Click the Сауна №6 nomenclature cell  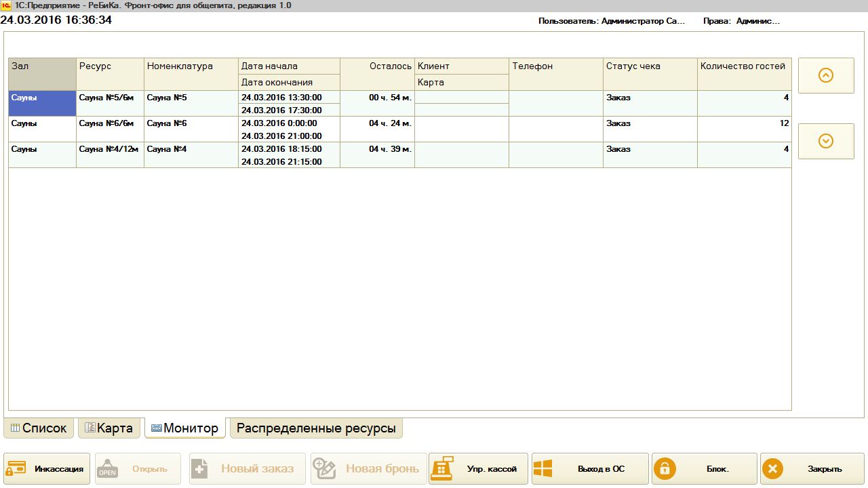tap(191, 129)
